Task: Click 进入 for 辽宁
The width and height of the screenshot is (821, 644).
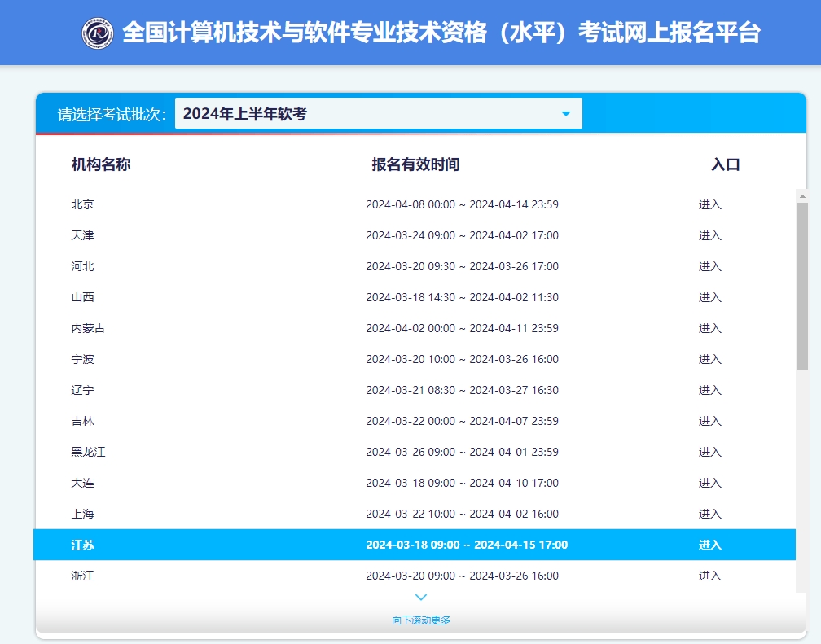Action: pyautogui.click(x=710, y=389)
